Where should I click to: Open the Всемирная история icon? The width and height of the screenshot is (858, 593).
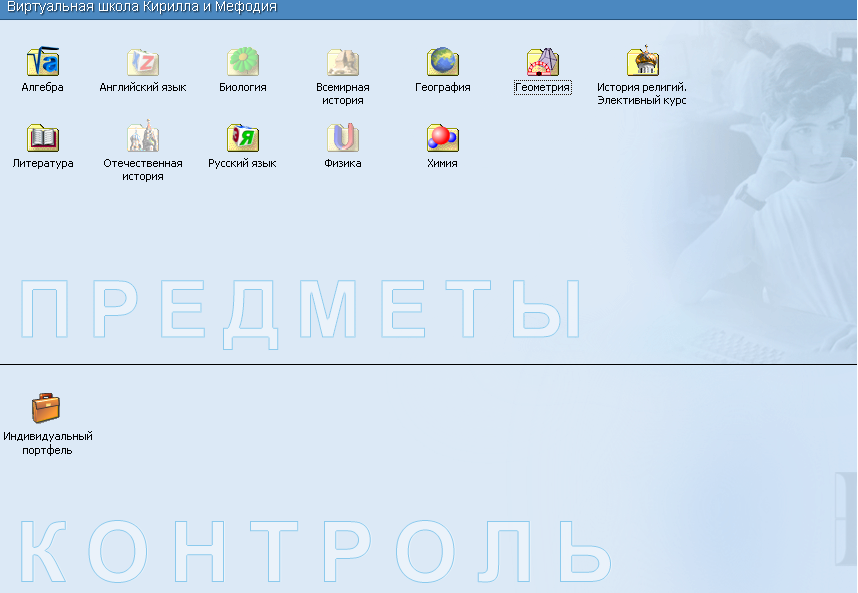point(343,62)
